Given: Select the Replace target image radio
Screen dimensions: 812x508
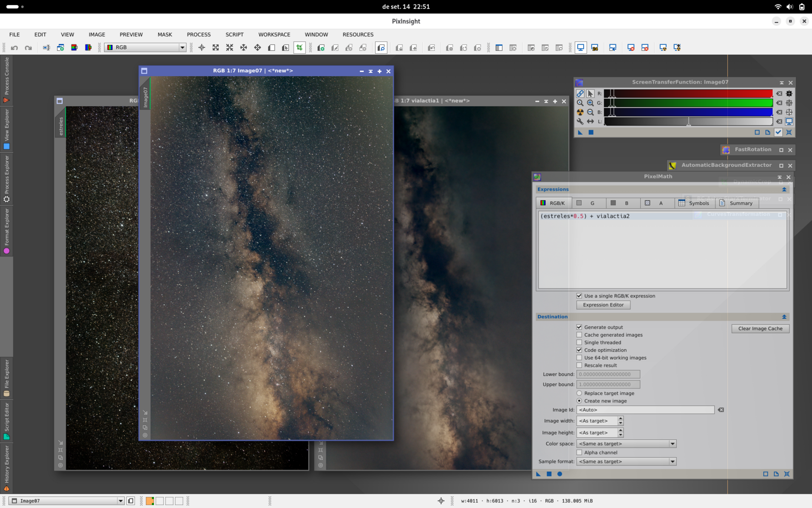Looking at the screenshot, I should point(579,393).
